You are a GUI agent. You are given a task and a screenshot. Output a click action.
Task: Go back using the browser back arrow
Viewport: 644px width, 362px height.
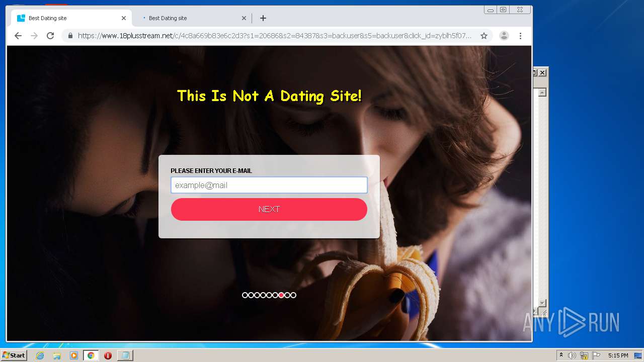pyautogui.click(x=18, y=36)
